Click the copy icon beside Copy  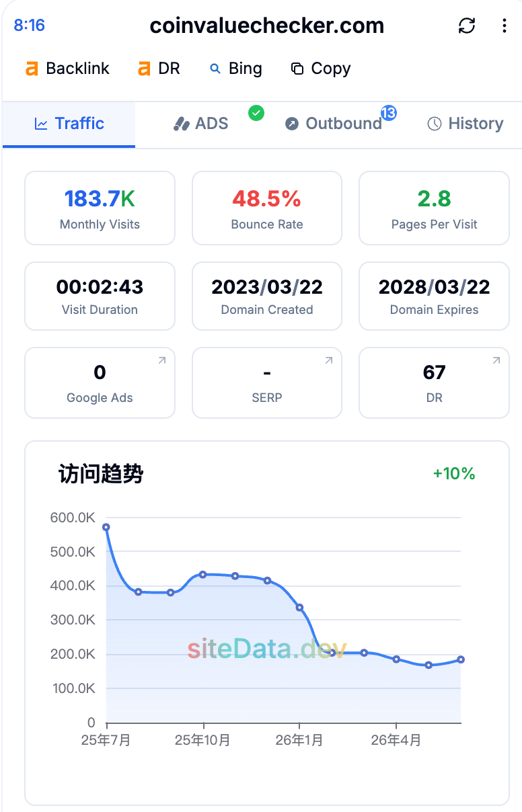point(297,69)
